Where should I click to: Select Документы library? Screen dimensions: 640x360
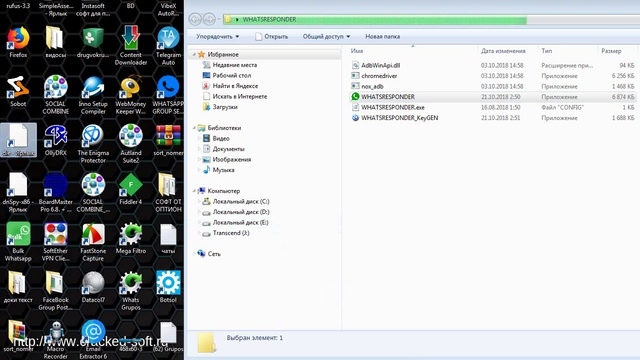[x=228, y=149]
